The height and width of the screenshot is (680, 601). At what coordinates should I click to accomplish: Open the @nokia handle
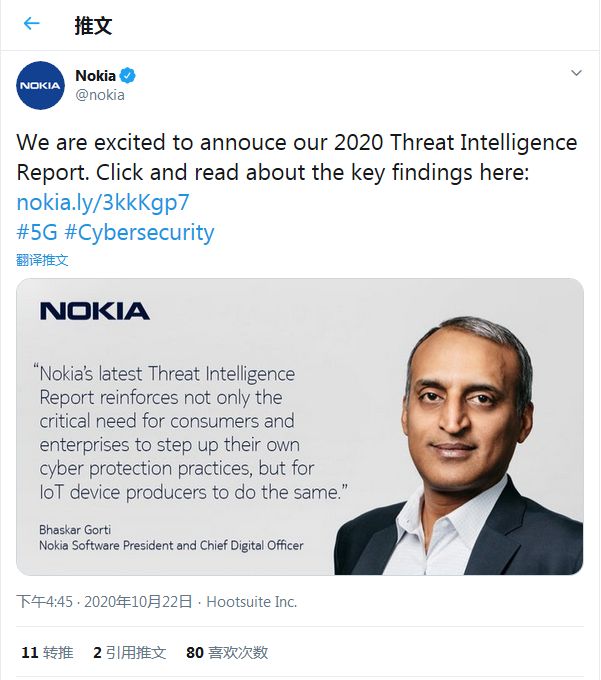coord(100,95)
